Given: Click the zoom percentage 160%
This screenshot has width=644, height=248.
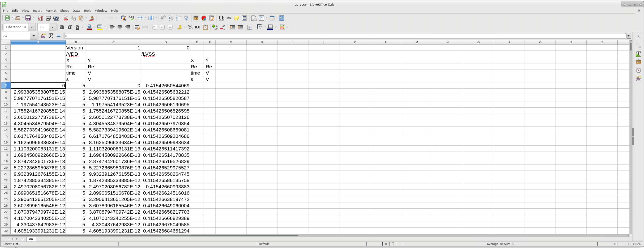Looking at the screenshot, I should 637,244.
